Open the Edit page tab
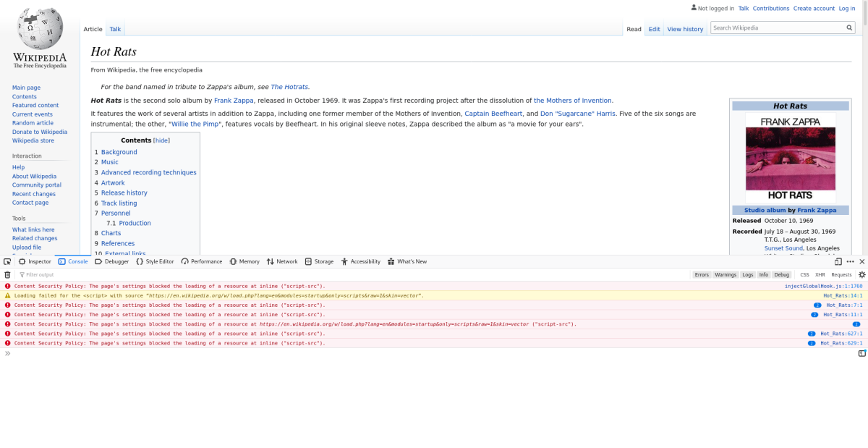The height and width of the screenshot is (448, 868). pos(654,29)
